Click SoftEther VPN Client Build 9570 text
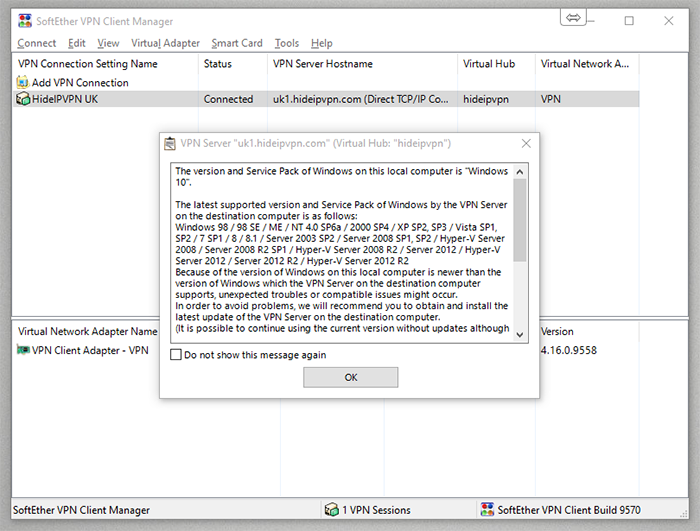Image resolution: width=700 pixels, height=531 pixels. 569,510
